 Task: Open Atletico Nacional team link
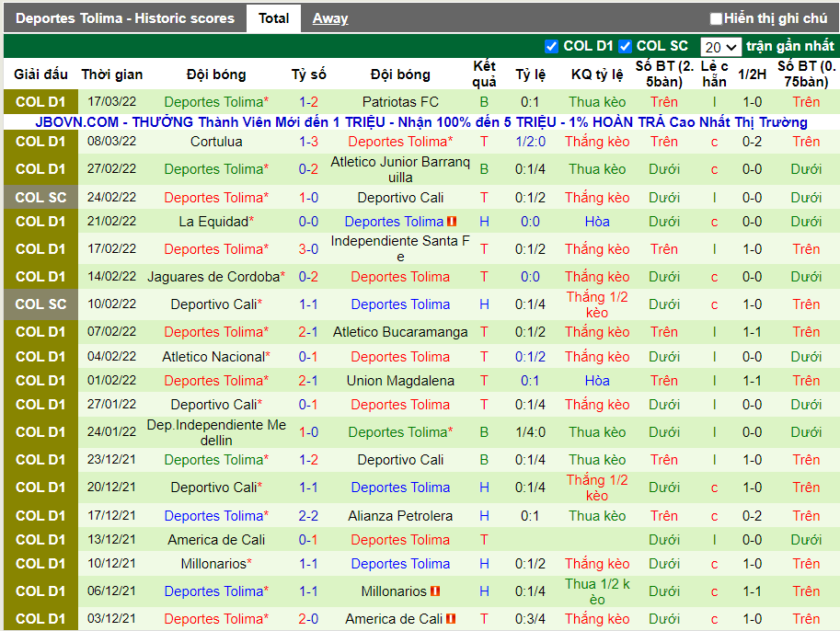(213, 357)
